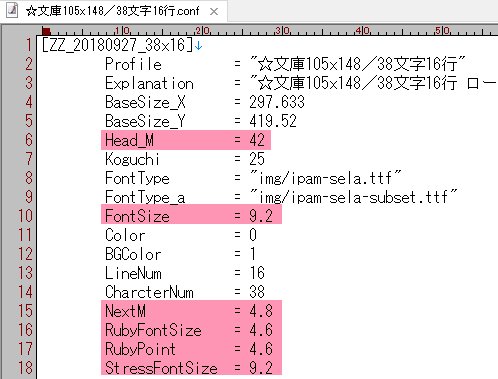Click the FontType_a key

pyautogui.click(x=145, y=197)
